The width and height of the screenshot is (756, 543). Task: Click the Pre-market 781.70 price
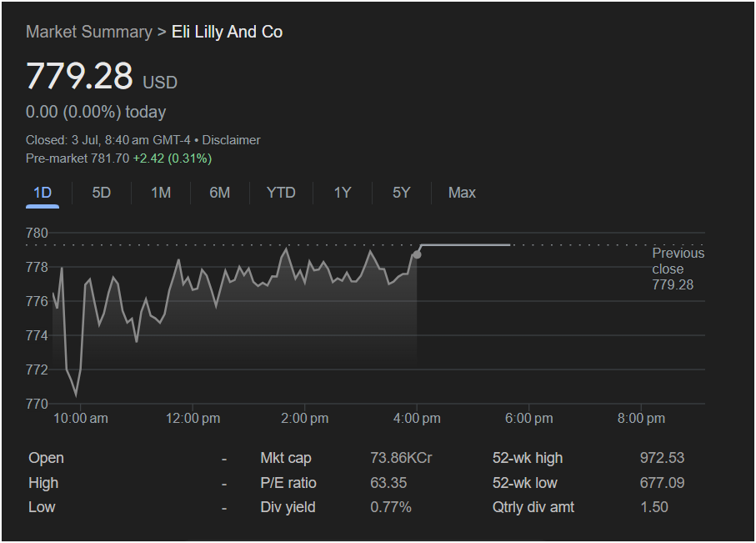coord(78,158)
